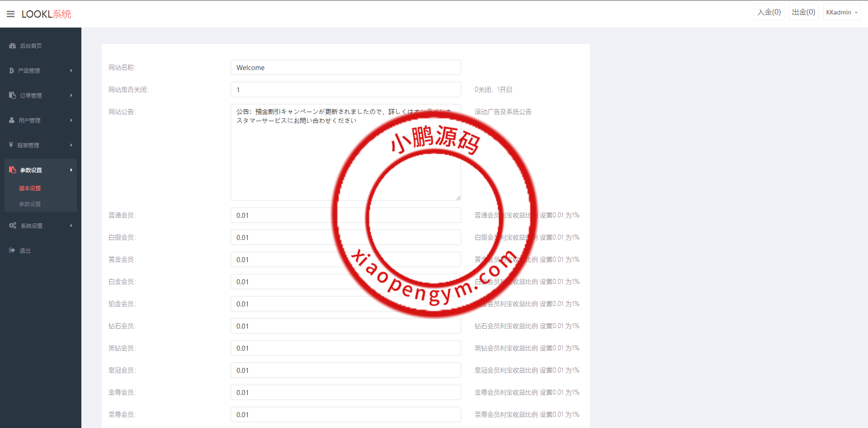Click the 入金(0) button
The width and height of the screenshot is (868, 428).
click(769, 12)
